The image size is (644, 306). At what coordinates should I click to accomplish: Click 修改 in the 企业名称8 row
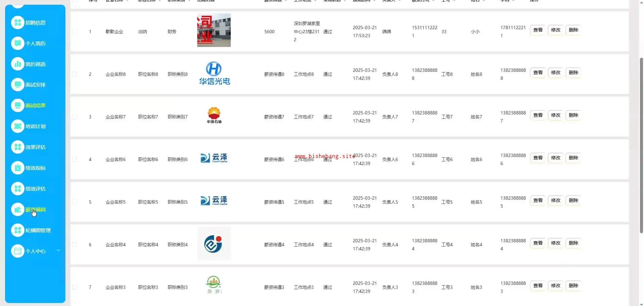[555, 72]
